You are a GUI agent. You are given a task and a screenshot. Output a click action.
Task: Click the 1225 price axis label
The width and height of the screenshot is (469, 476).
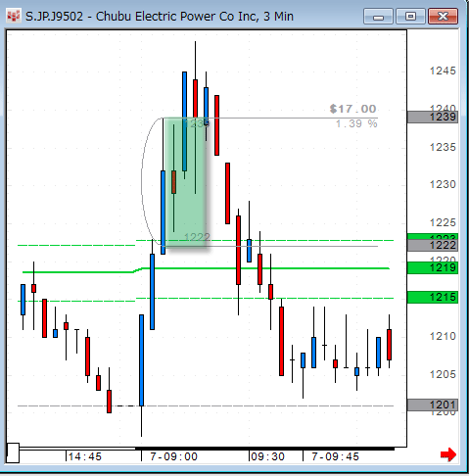[x=443, y=222]
